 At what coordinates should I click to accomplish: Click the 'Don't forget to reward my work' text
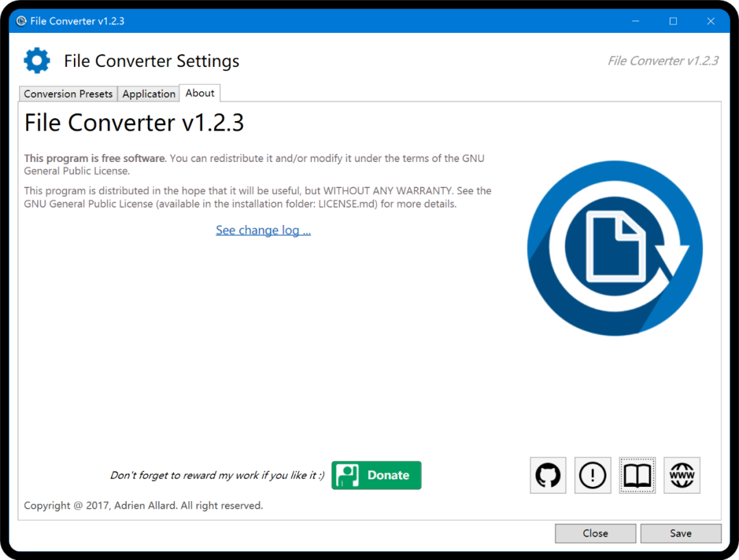point(218,475)
